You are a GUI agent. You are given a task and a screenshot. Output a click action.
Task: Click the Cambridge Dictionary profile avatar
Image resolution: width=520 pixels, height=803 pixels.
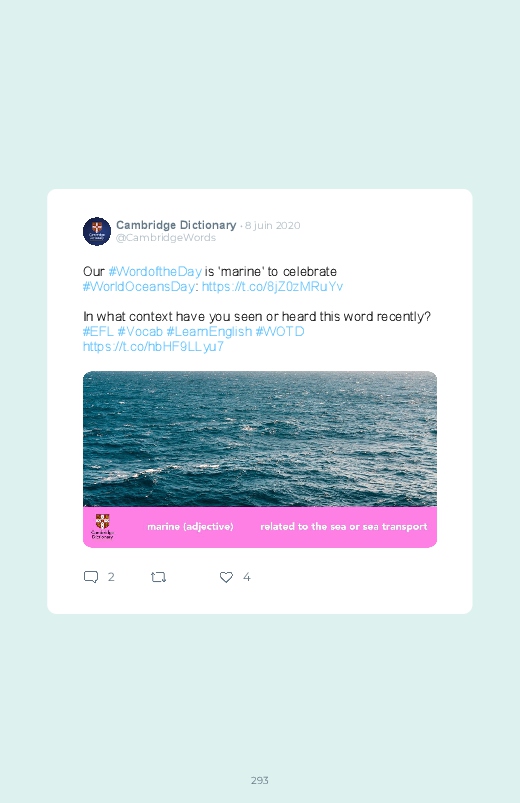point(97,231)
